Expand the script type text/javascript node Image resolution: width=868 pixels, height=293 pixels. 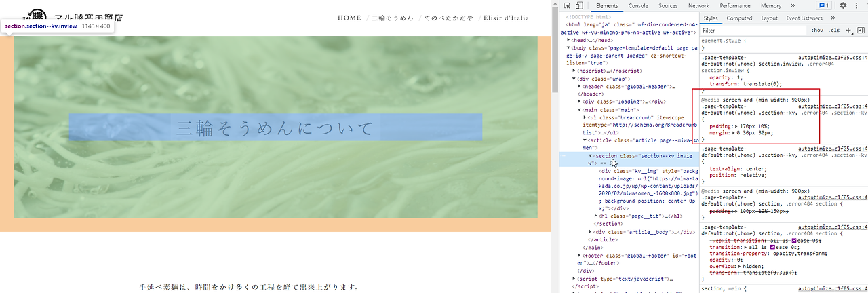pyautogui.click(x=575, y=279)
